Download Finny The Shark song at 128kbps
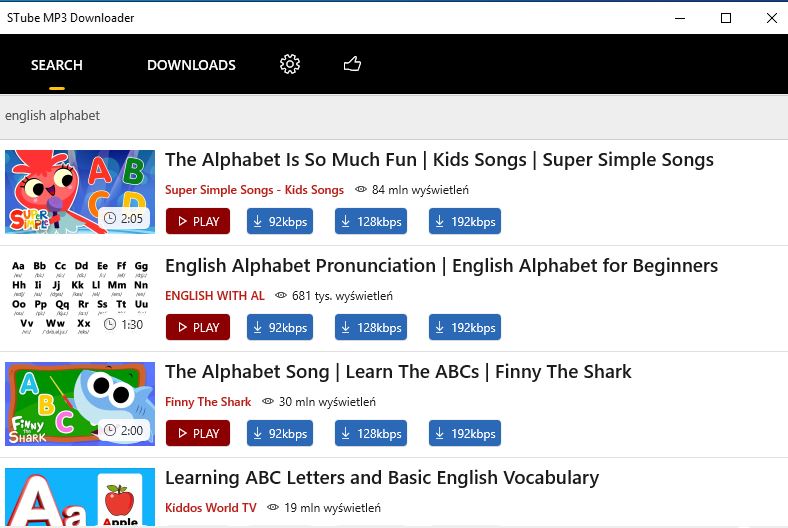This screenshot has width=788, height=528. [x=371, y=433]
